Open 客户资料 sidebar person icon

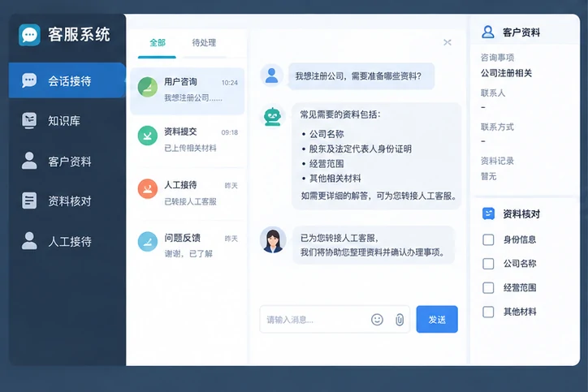29,161
